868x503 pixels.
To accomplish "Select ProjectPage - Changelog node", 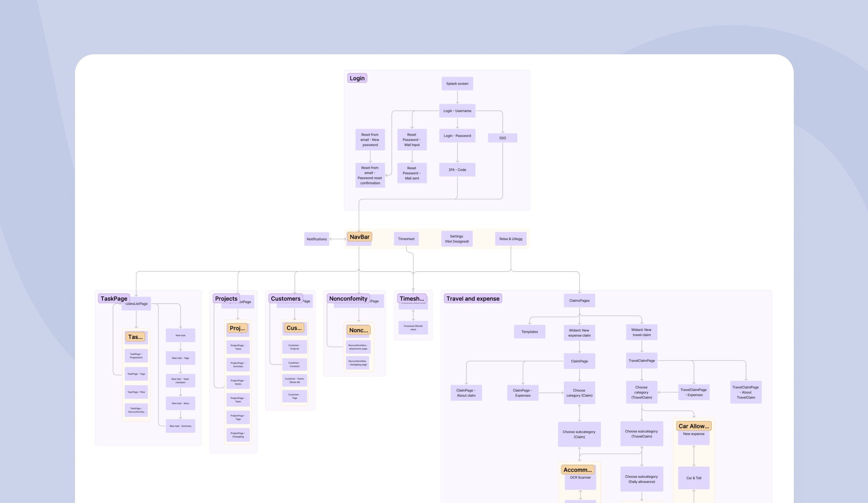I will [x=238, y=435].
